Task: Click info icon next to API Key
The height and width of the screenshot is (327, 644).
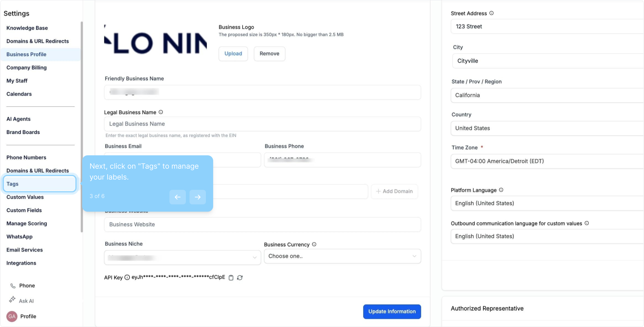Action: [x=127, y=277]
